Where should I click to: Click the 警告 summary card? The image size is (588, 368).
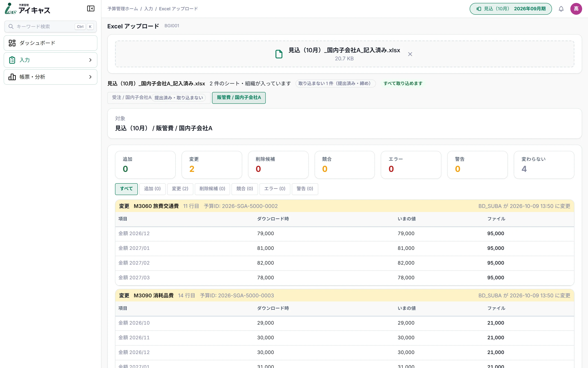tap(477, 165)
